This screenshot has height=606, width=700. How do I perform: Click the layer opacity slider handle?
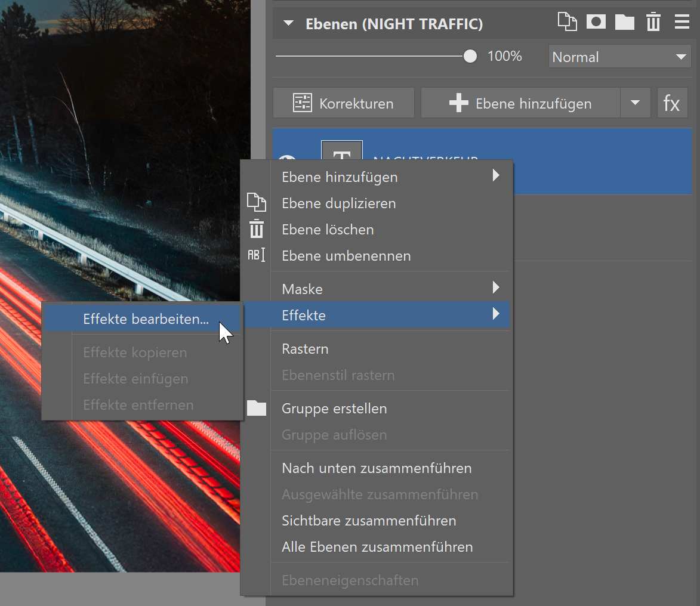coord(470,57)
